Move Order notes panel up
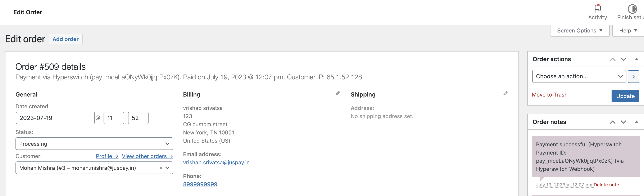644x196 pixels. coord(612,122)
